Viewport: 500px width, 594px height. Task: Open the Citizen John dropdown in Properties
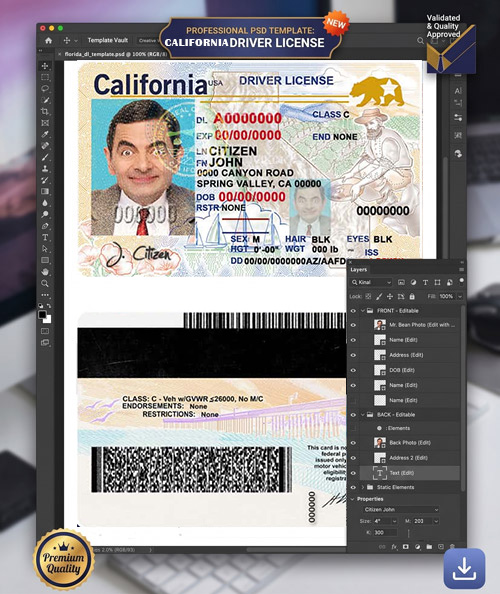click(401, 510)
